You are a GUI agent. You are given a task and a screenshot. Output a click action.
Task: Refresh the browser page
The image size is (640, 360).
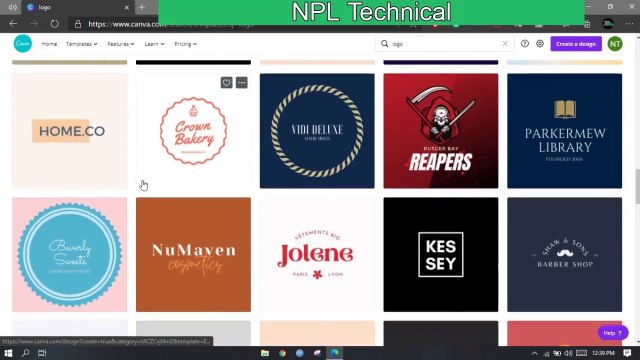55,24
